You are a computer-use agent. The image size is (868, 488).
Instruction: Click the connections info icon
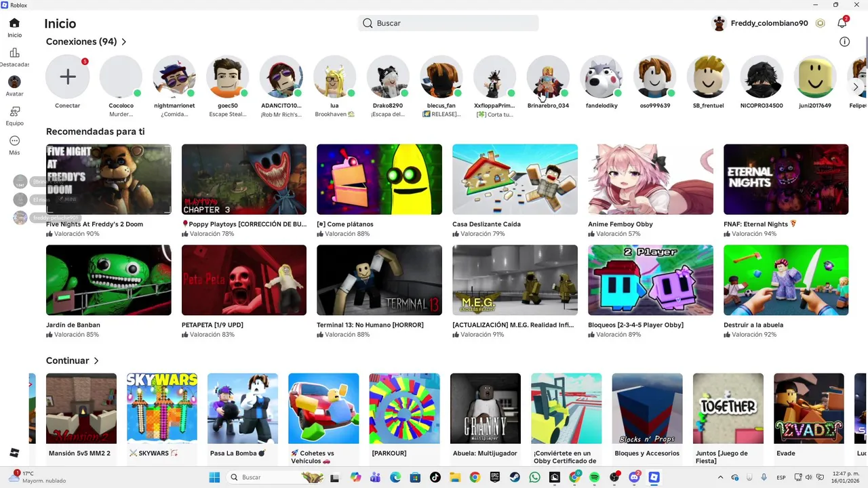(844, 41)
